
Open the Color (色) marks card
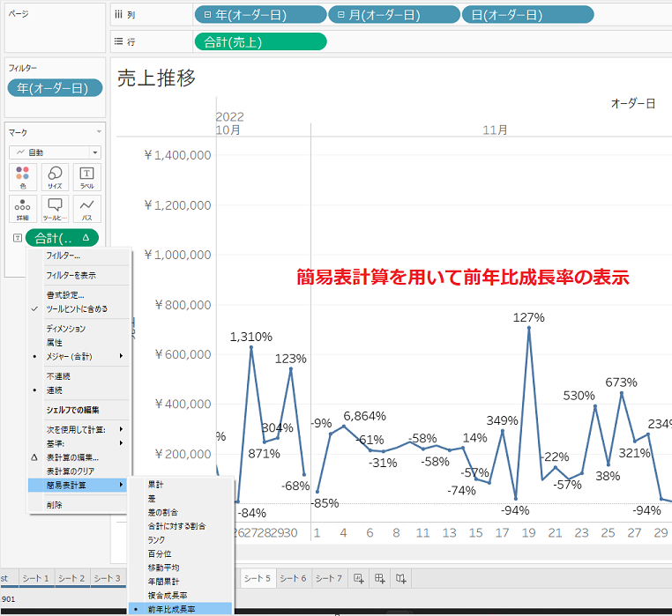pyautogui.click(x=23, y=177)
